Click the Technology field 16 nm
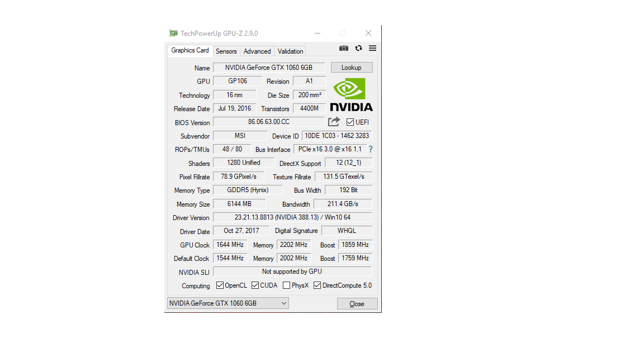Viewport: 644px width, 362px height. click(x=235, y=95)
